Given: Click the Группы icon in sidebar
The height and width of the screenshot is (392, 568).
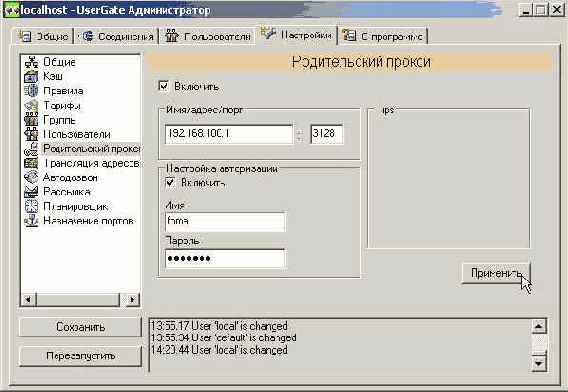Looking at the screenshot, I should pos(31,120).
